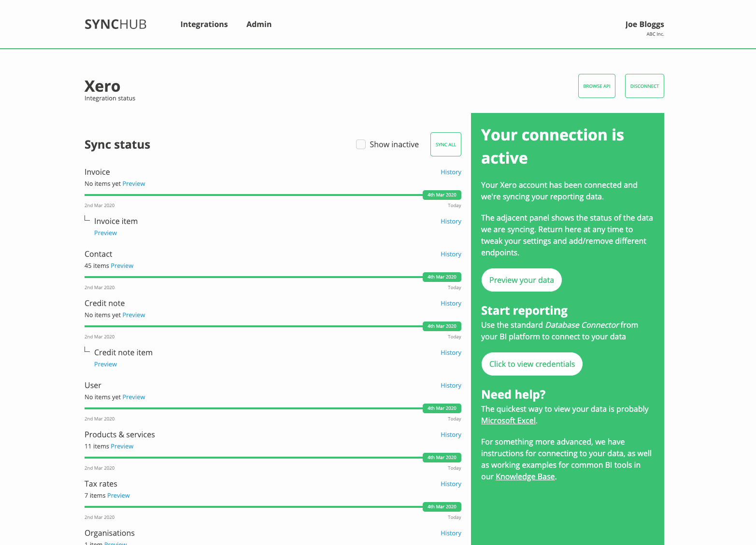Preview the 7 Tax rates items
The width and height of the screenshot is (756, 545).
point(118,495)
